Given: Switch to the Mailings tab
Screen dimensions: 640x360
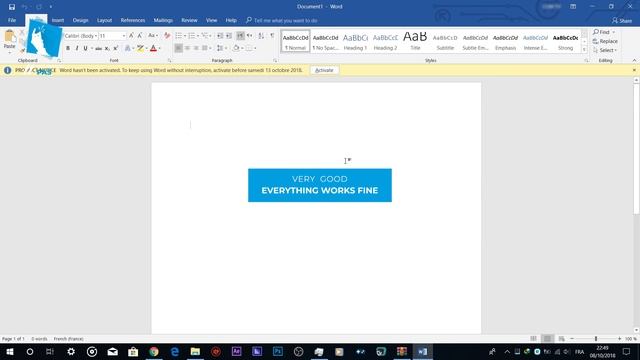Looking at the screenshot, I should [x=163, y=20].
